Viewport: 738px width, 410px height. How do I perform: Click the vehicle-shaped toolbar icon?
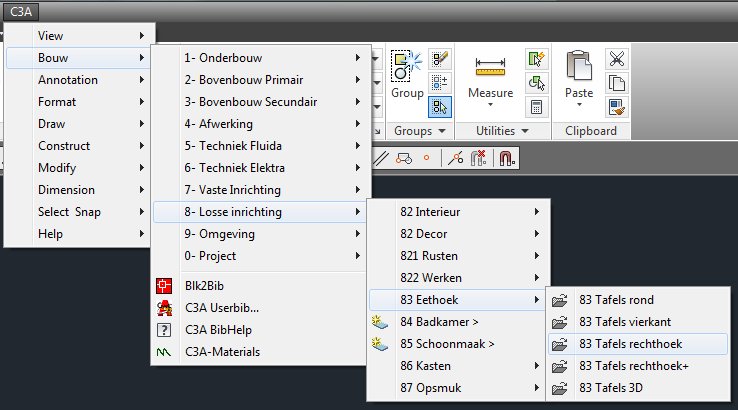click(403, 158)
